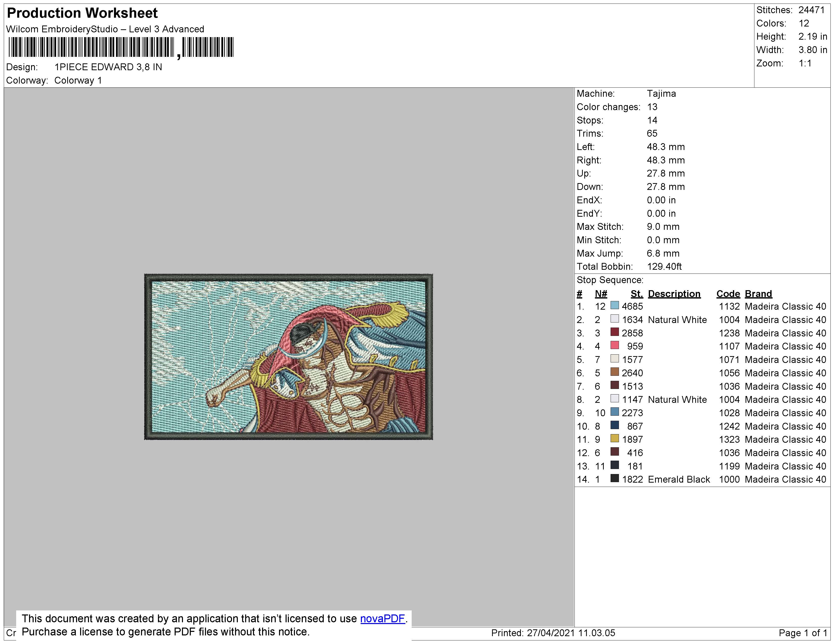This screenshot has width=834, height=644.
Task: Click "Madeira Classic 40" in stop 14
Action: point(785,479)
